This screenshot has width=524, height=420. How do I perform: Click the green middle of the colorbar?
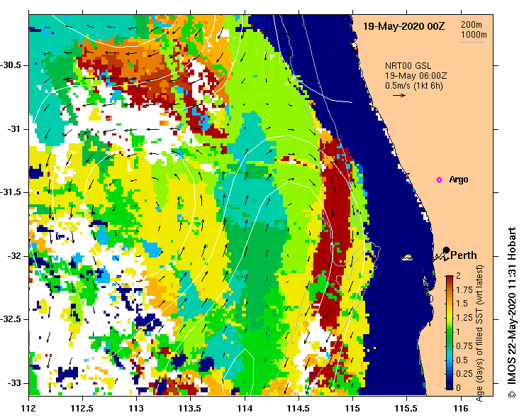coord(450,332)
